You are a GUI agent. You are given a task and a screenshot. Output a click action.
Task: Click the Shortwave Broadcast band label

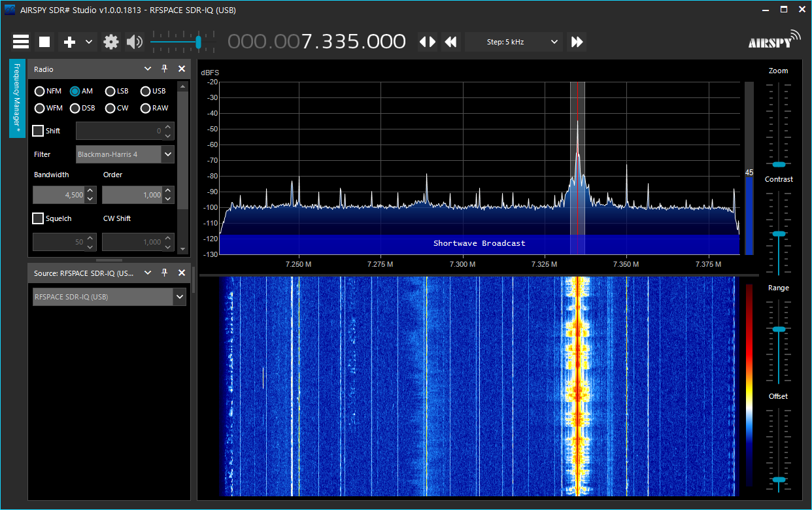point(479,243)
